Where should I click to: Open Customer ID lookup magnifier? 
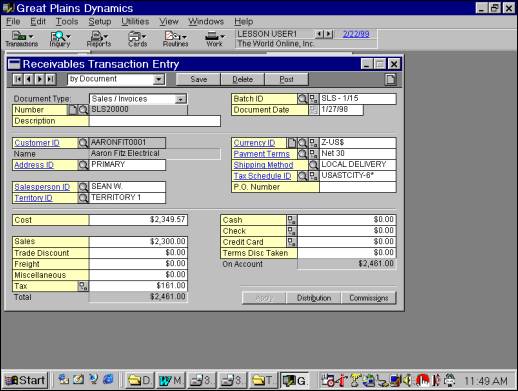click(83, 143)
